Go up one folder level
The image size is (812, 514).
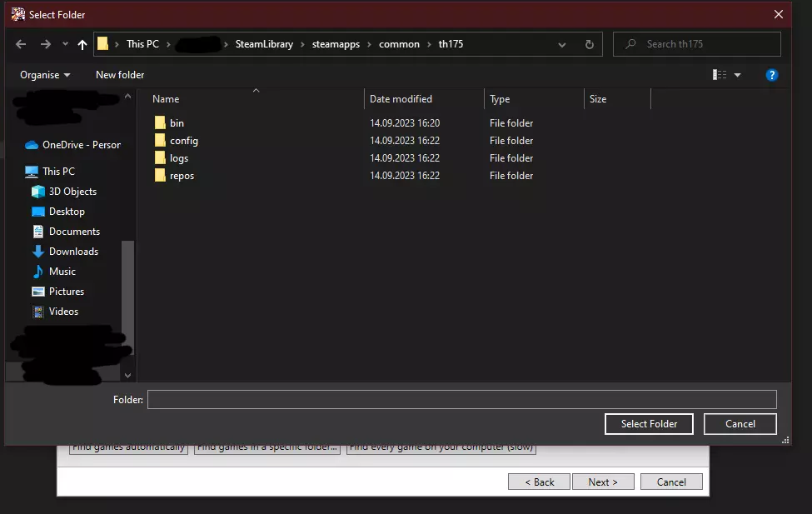coord(82,44)
